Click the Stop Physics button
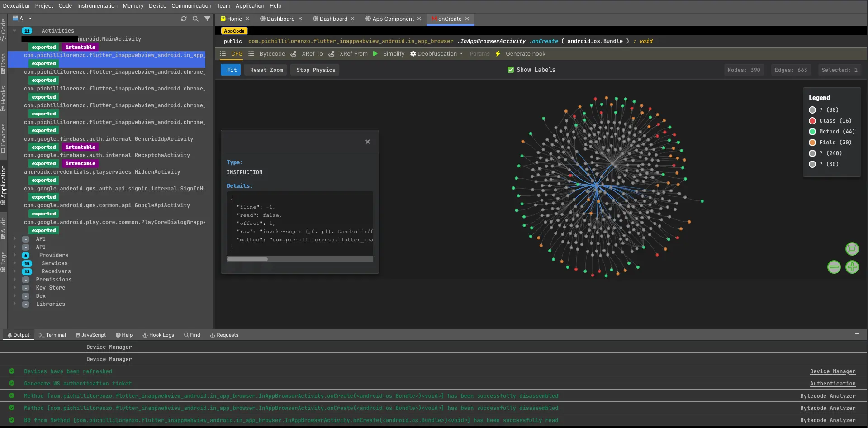 pyautogui.click(x=316, y=70)
